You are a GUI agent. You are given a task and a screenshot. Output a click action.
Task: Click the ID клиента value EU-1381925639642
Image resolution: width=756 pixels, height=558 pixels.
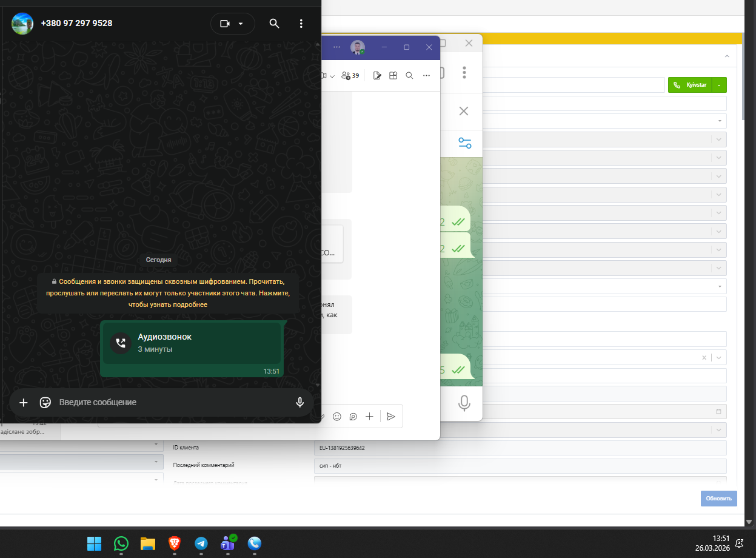click(520, 448)
